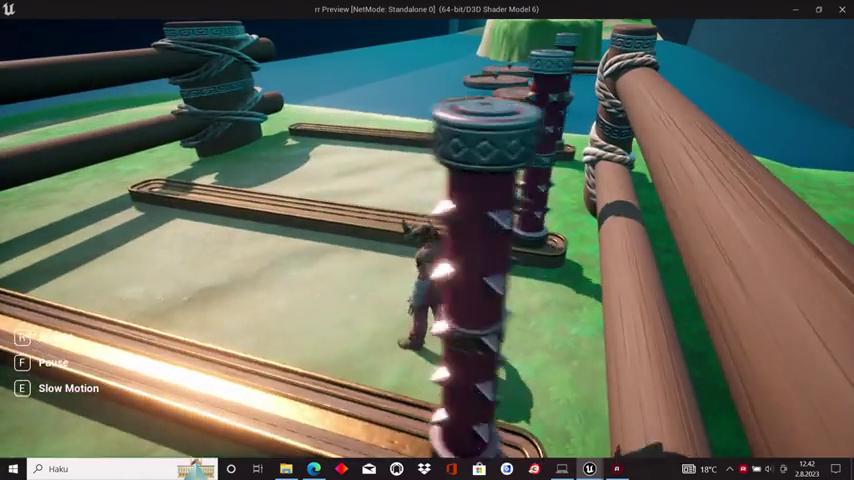Open the dark red A app on the taskbar
854x480 pixels.
(617, 469)
